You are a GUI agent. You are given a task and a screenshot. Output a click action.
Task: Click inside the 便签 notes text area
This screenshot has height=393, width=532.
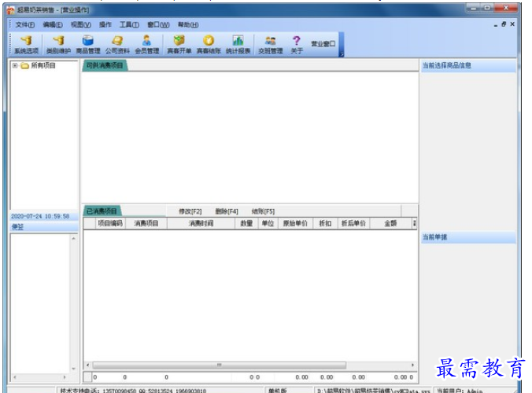point(40,303)
